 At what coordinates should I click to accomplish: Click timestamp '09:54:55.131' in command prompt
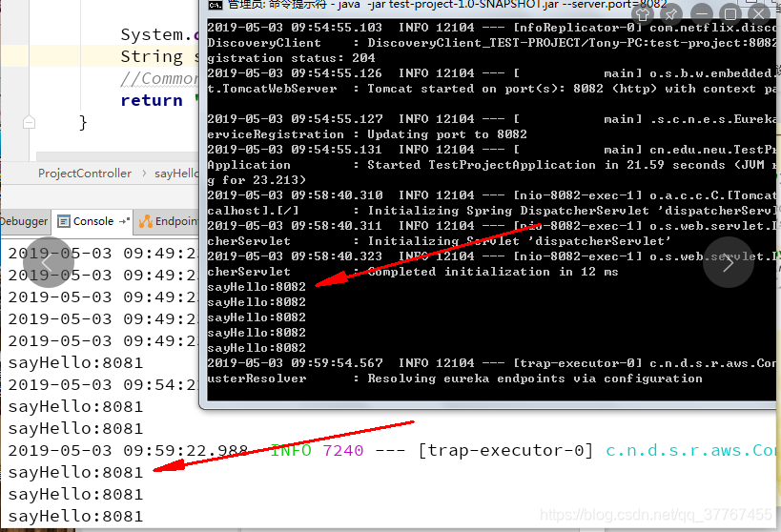click(337, 150)
